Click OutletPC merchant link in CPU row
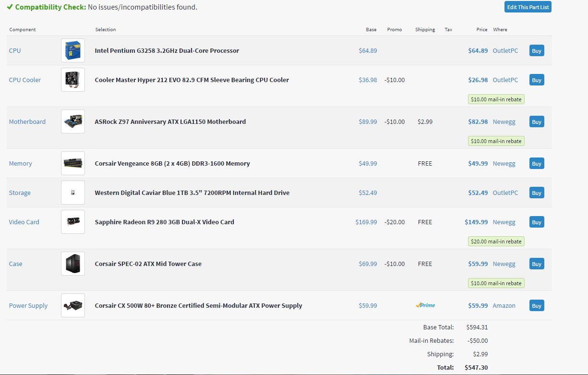The image size is (588, 375). 505,50
